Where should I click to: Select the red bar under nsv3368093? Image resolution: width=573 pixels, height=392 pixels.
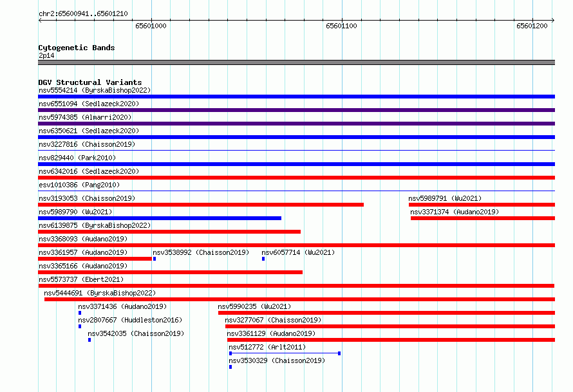point(296,245)
